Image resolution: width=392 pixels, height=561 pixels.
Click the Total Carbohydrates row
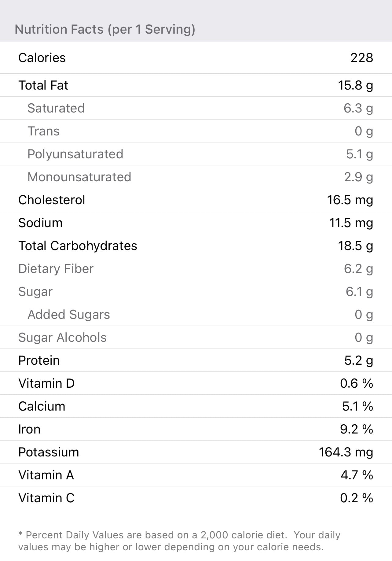pyautogui.click(x=196, y=246)
